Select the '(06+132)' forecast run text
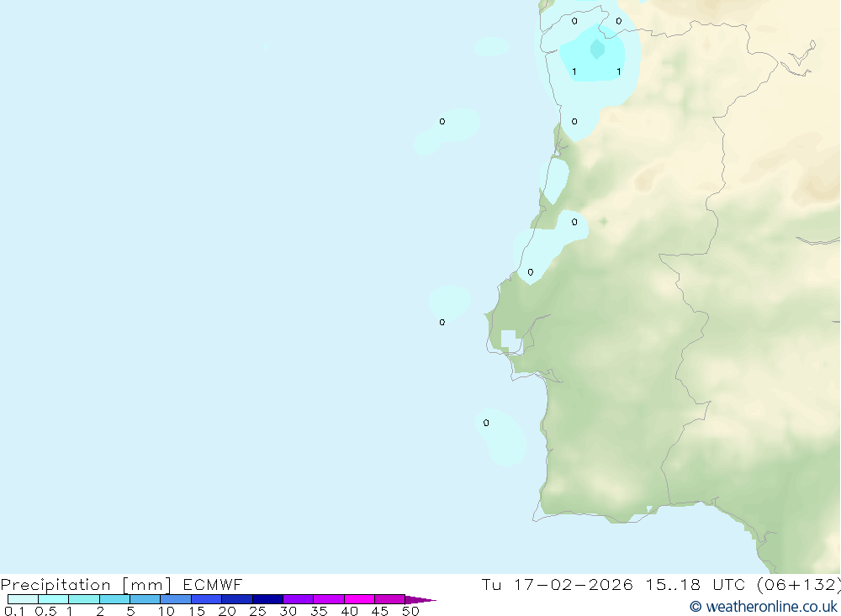The height and width of the screenshot is (616, 841). pos(799,584)
